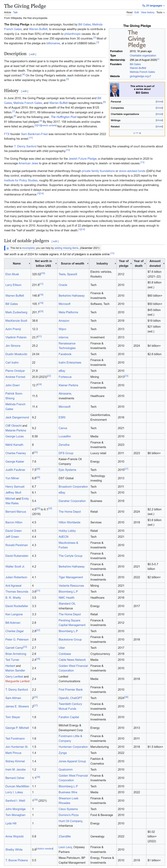The image size is (167, 868).
Task: Open the Charitable organization infobox link
Action: click(x=143, y=56)
